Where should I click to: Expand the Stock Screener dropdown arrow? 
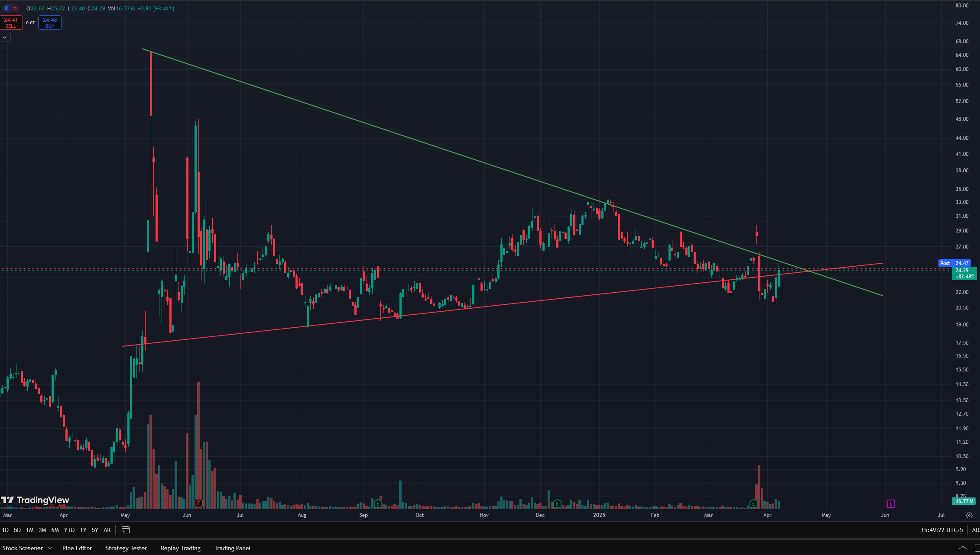point(50,548)
